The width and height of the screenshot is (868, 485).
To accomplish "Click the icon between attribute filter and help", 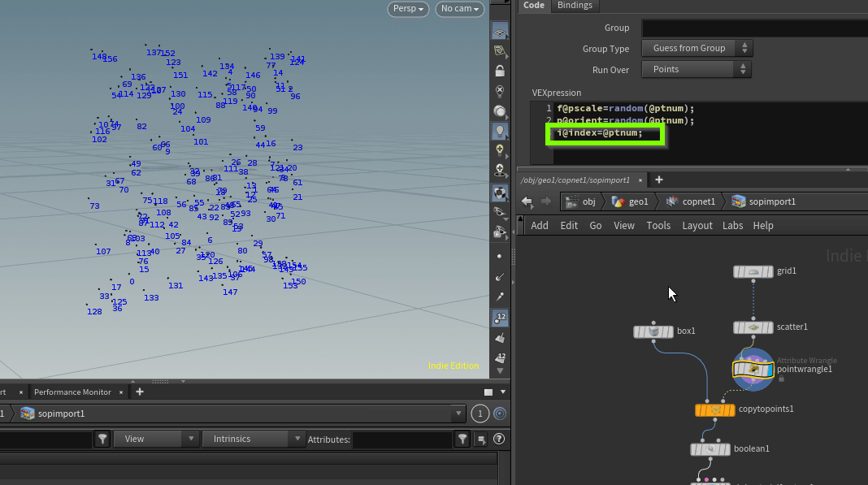I will [x=481, y=440].
